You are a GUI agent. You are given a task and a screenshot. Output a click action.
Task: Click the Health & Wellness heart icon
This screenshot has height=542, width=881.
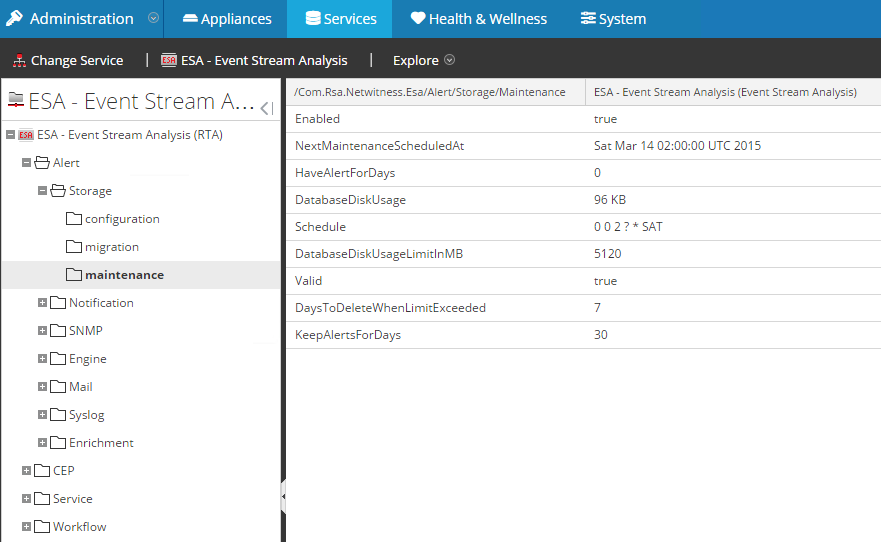pos(418,19)
